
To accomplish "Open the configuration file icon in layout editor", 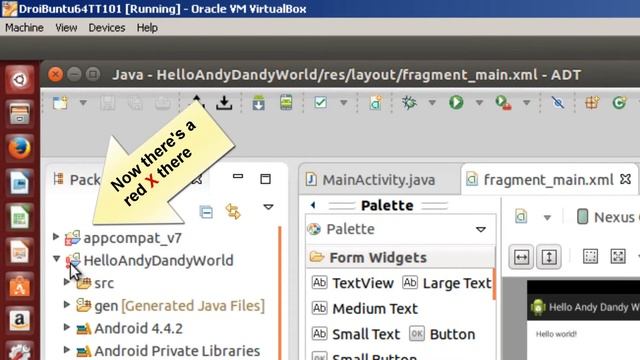I will (521, 216).
